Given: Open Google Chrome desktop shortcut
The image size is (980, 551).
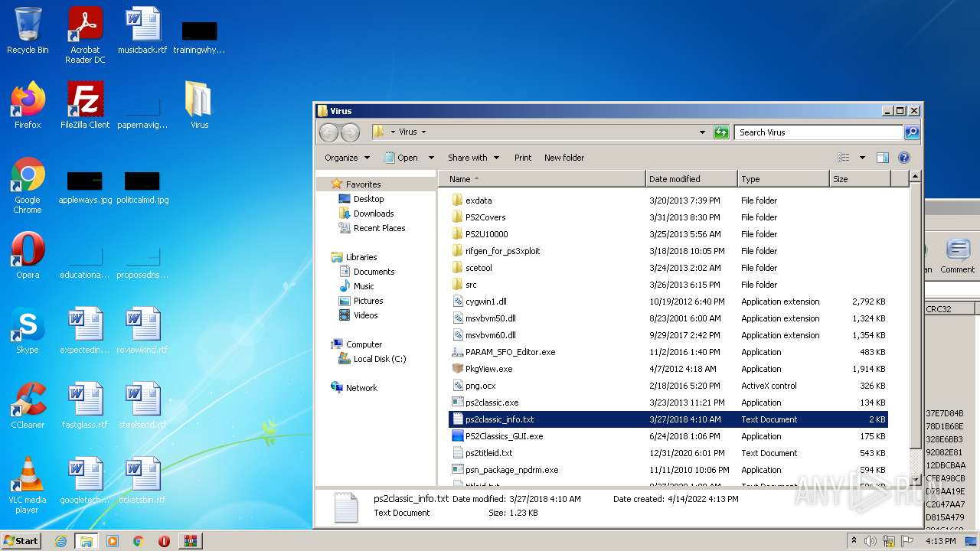Looking at the screenshot, I should point(28,185).
